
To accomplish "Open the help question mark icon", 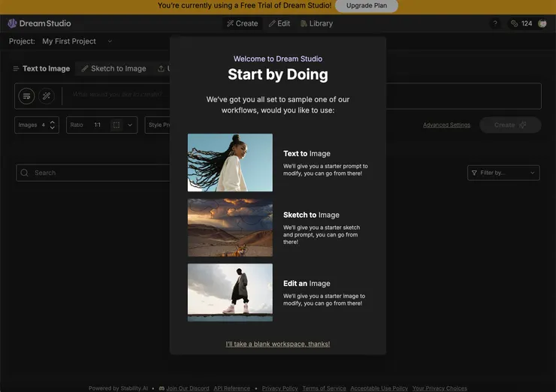I will pos(494,23).
